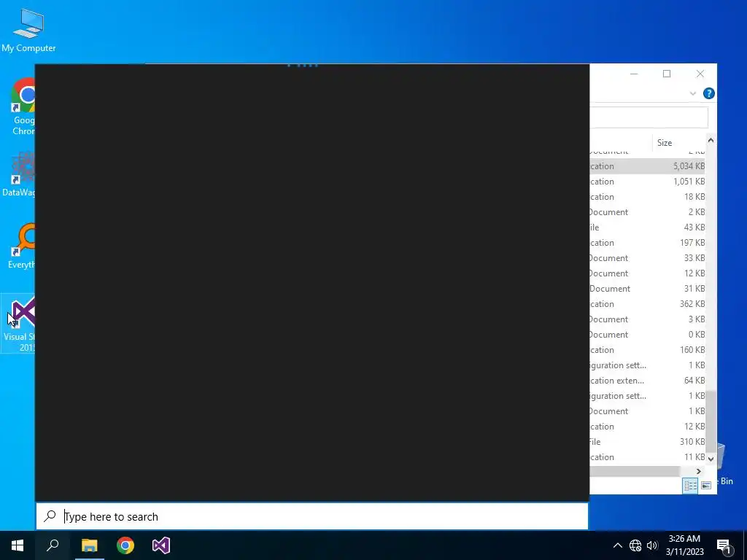747x560 pixels.
Task: Click the network globe tray icon
Action: point(635,545)
